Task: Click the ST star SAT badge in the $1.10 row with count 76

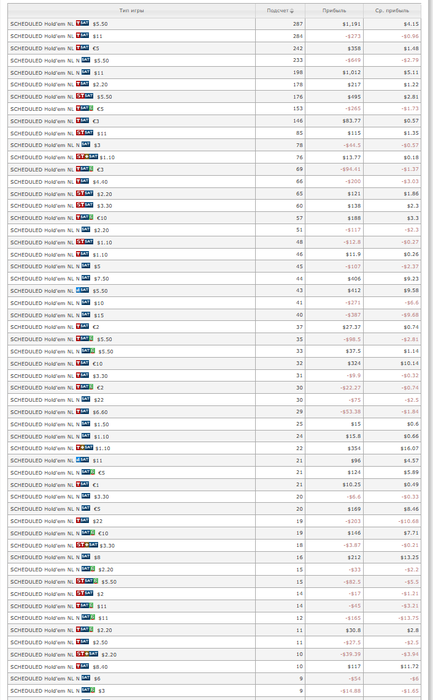Action: pos(87,157)
